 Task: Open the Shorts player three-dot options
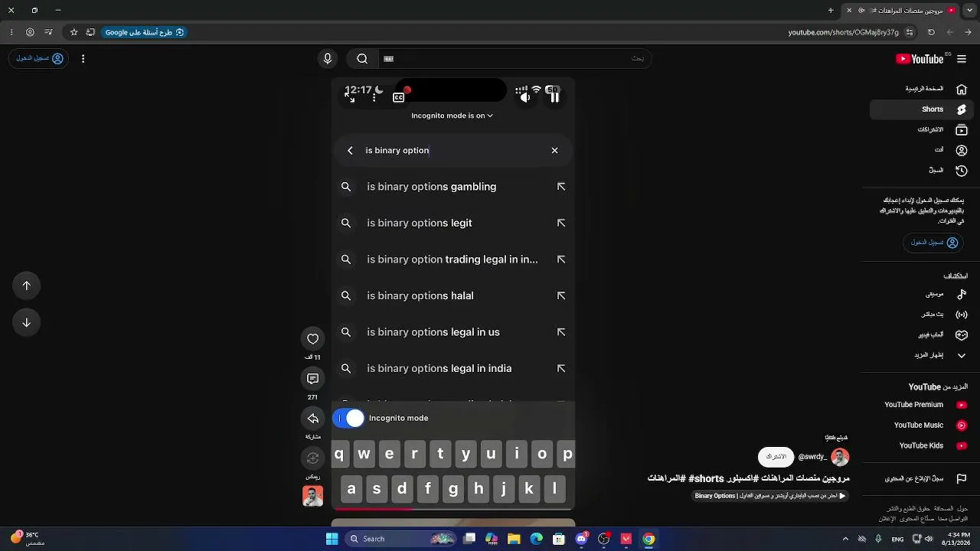(374, 97)
